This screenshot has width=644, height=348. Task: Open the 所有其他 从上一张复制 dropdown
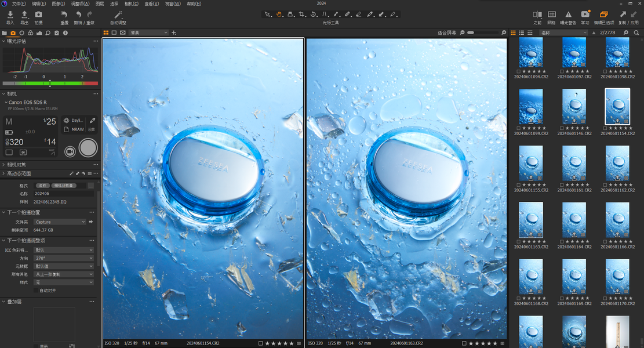tap(64, 274)
